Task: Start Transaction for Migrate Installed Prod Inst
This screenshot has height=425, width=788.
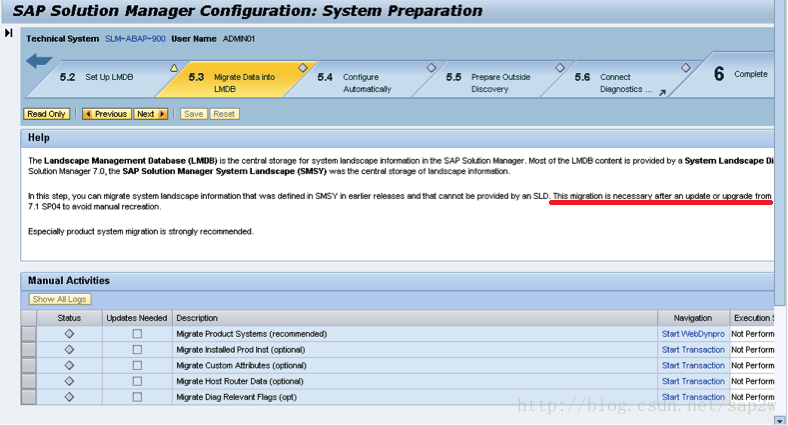Action: [693, 350]
